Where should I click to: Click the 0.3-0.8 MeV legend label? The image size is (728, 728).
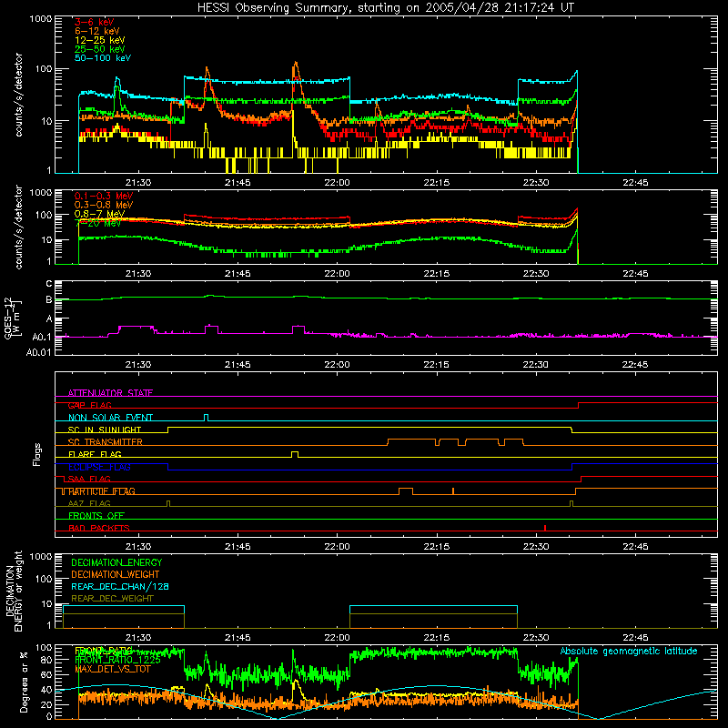coord(104,205)
